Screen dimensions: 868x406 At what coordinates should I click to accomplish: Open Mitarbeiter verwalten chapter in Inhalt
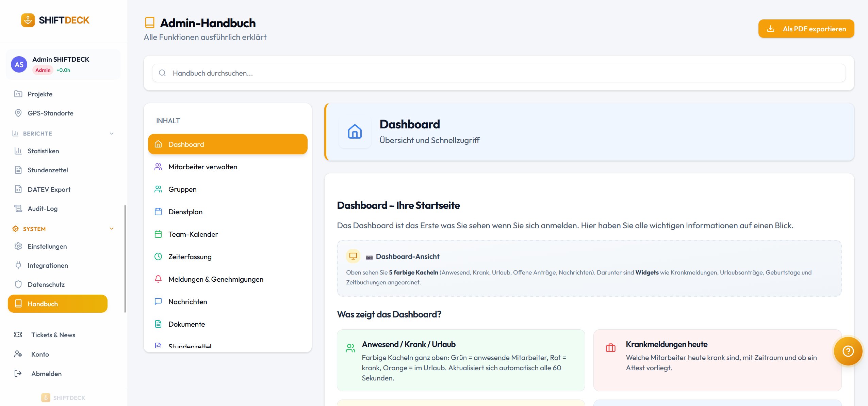tap(203, 167)
